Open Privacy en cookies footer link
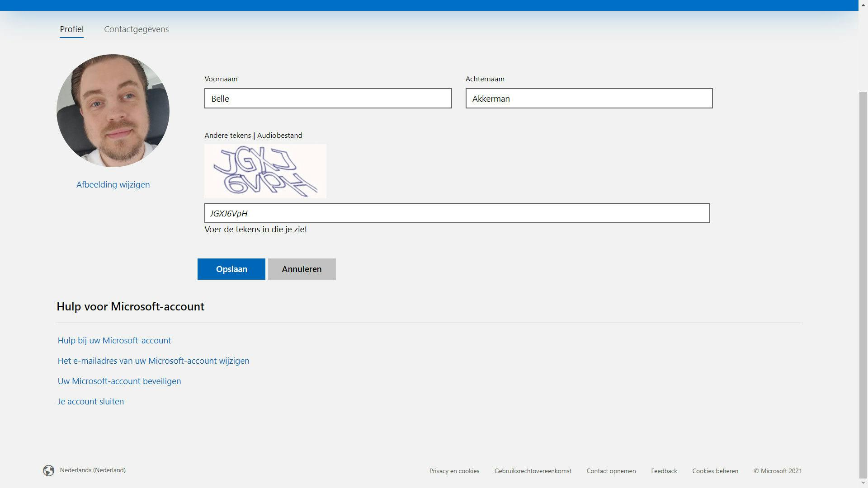Image resolution: width=868 pixels, height=488 pixels. pyautogui.click(x=454, y=471)
